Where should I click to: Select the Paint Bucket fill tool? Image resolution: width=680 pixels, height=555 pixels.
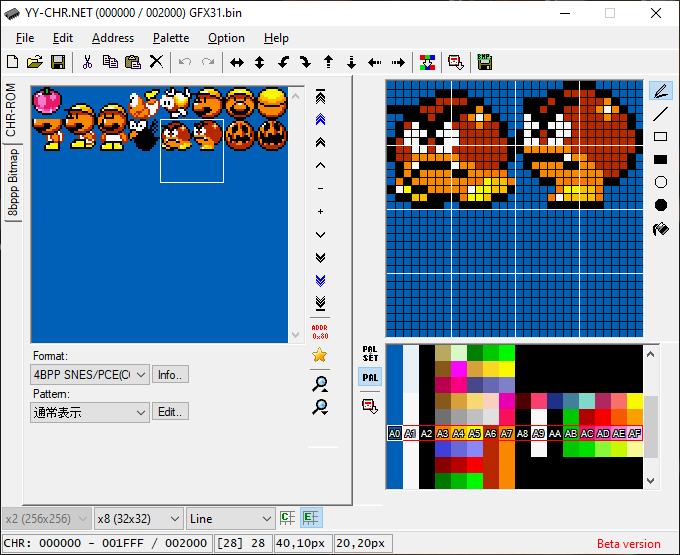click(x=660, y=229)
